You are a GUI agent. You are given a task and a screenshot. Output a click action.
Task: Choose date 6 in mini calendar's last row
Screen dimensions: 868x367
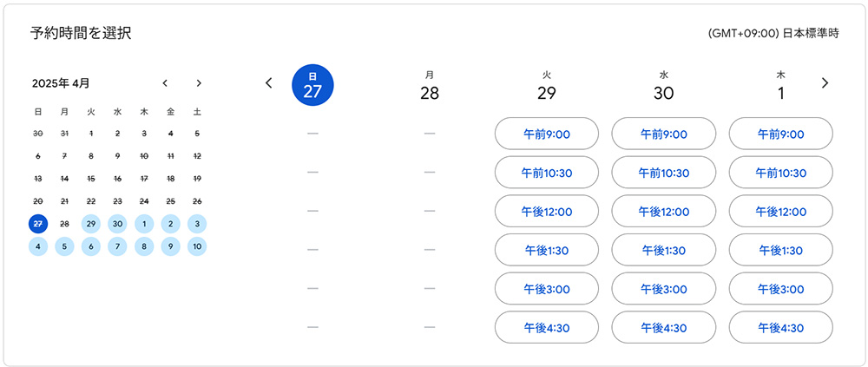pos(91,246)
